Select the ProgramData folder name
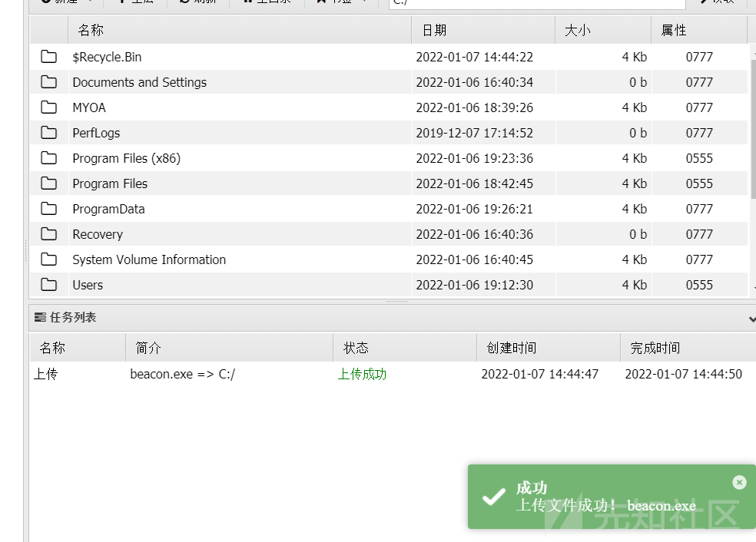 (x=108, y=209)
